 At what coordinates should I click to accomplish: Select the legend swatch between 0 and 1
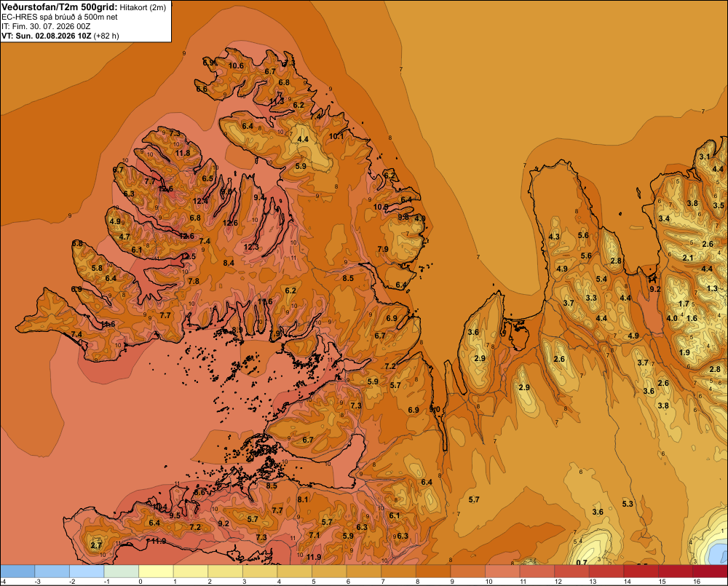[x=157, y=571]
